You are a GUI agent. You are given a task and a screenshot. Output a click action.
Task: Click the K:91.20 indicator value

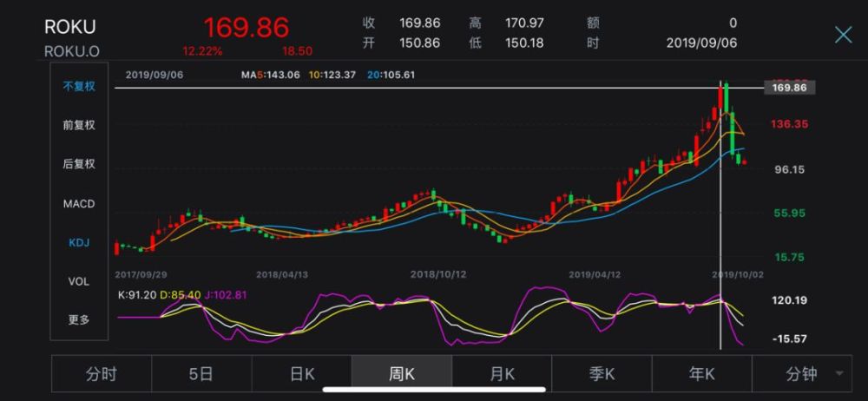137,295
